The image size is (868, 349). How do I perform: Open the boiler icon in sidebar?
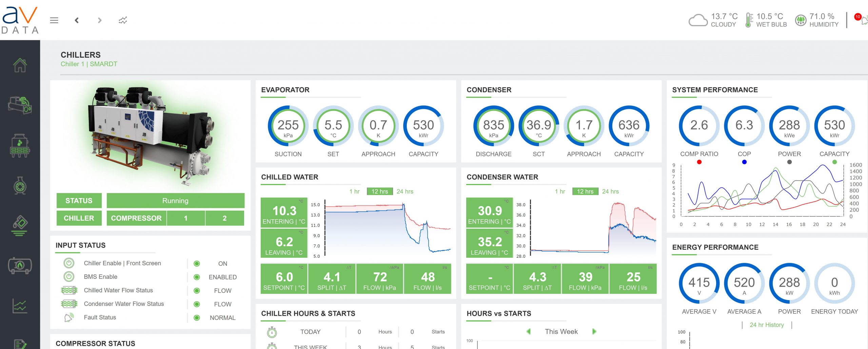tap(20, 265)
